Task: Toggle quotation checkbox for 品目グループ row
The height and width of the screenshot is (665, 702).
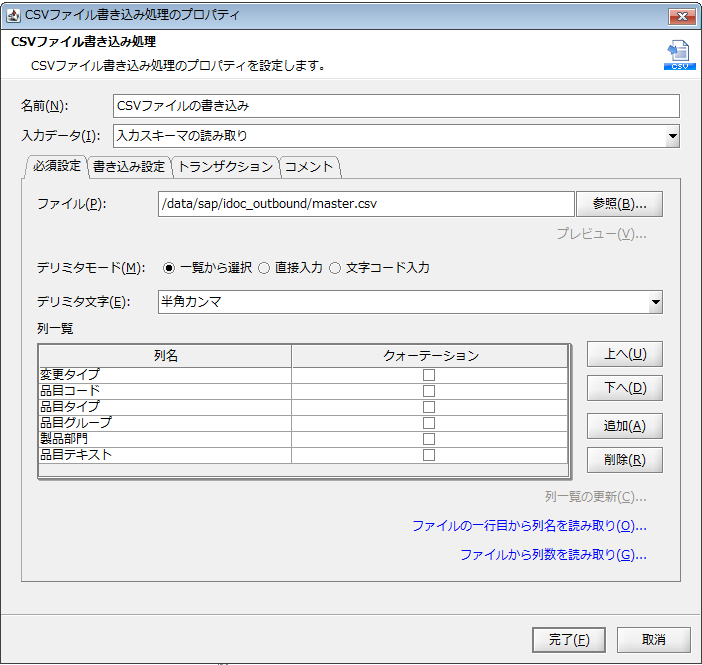Action: tap(429, 423)
